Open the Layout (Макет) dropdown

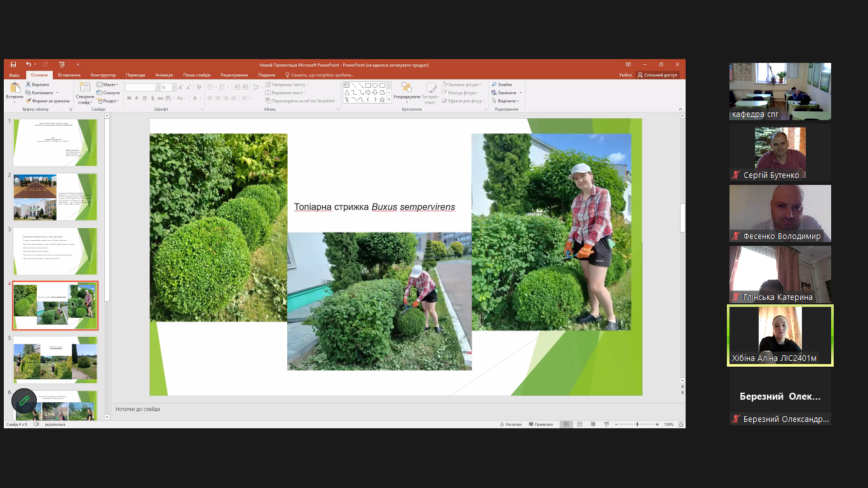pos(109,85)
